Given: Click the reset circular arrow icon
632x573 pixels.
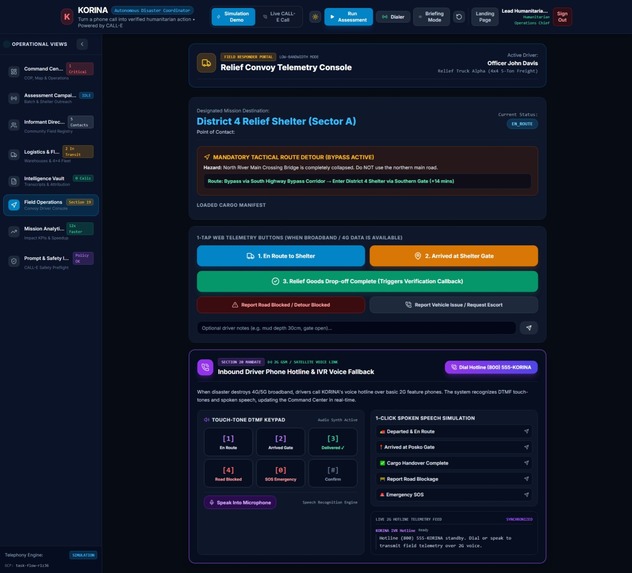Looking at the screenshot, I should [x=459, y=17].
